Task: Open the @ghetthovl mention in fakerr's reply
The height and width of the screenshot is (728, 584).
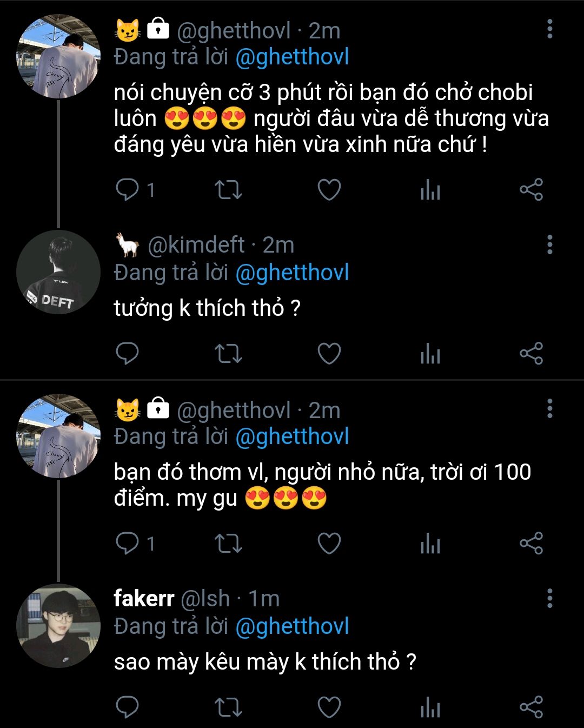Action: [x=292, y=626]
